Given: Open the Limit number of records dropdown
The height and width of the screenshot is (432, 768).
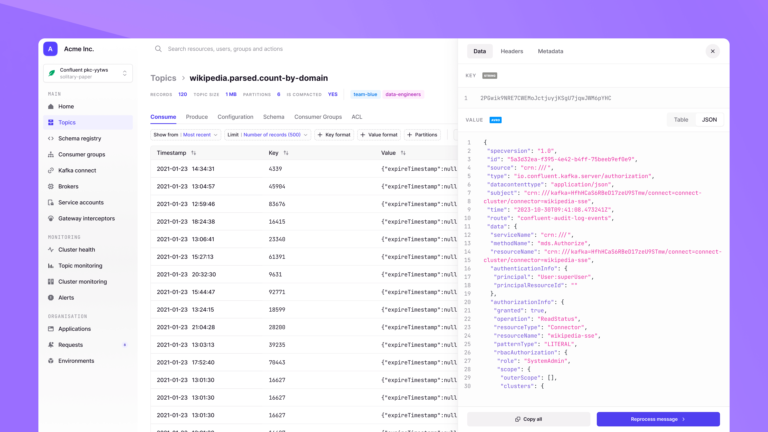Looking at the screenshot, I should (x=267, y=134).
